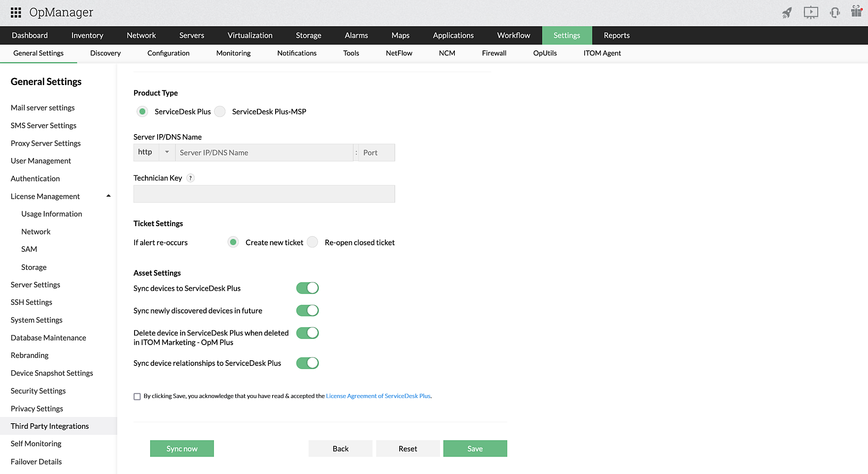
Task: Toggle Sync devices to ServiceDesk Plus
Action: point(307,288)
